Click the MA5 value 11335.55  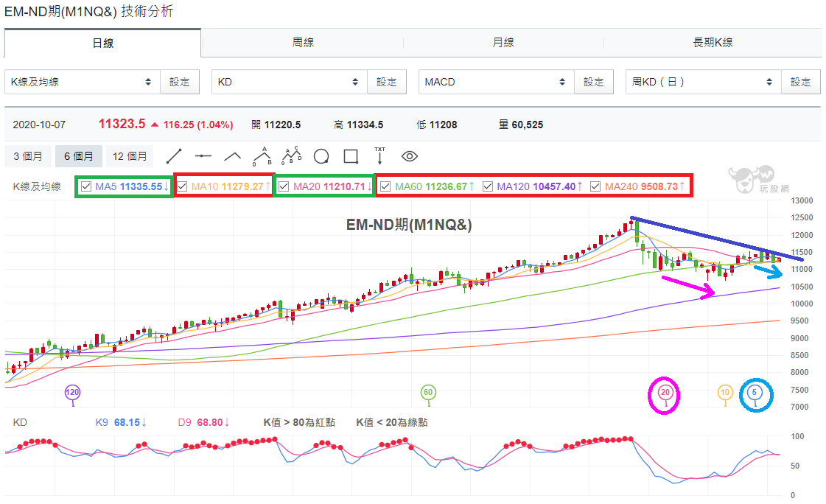(x=141, y=186)
